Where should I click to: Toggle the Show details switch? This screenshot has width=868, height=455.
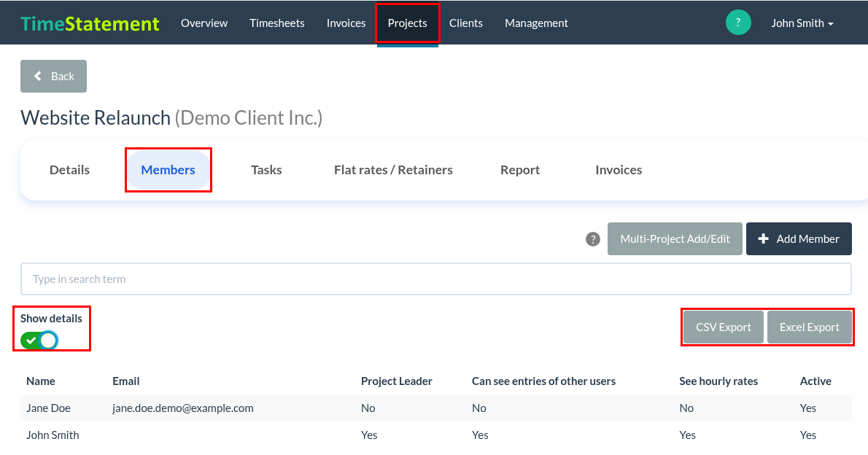(x=39, y=341)
